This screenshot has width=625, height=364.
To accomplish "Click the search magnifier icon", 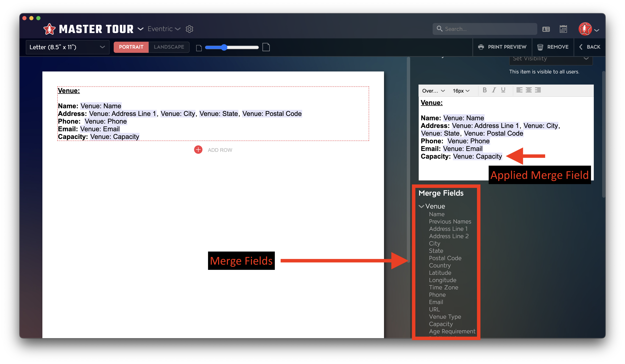I will [x=439, y=29].
